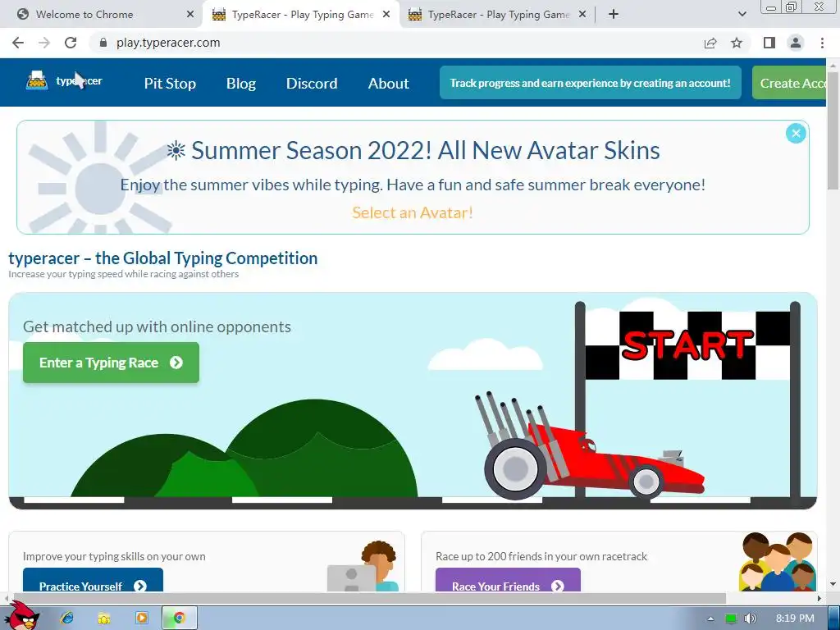This screenshot has width=840, height=630.
Task: Click the scrollbar down arrow
Action: (x=833, y=584)
